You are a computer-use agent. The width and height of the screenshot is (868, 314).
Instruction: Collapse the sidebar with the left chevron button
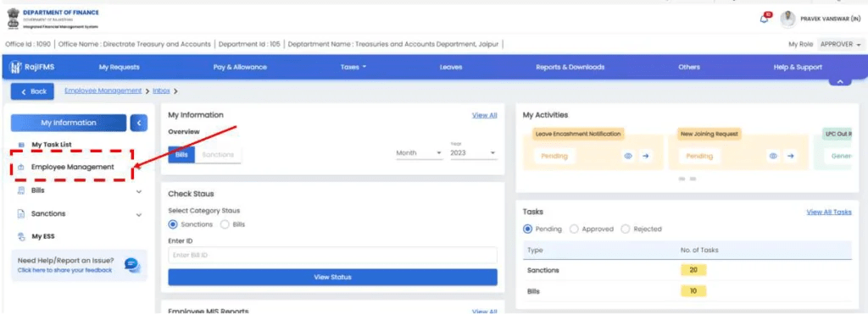139,124
